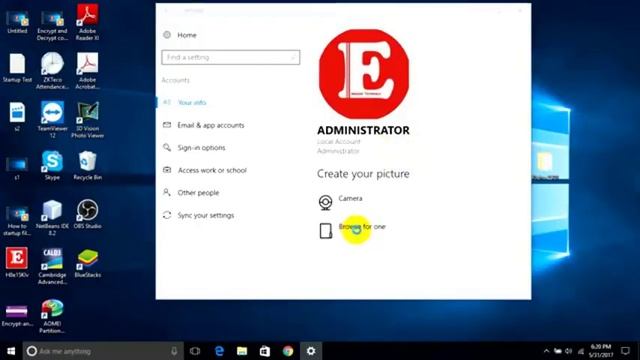This screenshot has width=640, height=360.
Task: Click Ask me anything Cortana search box
Action: pyautogui.click(x=103, y=351)
